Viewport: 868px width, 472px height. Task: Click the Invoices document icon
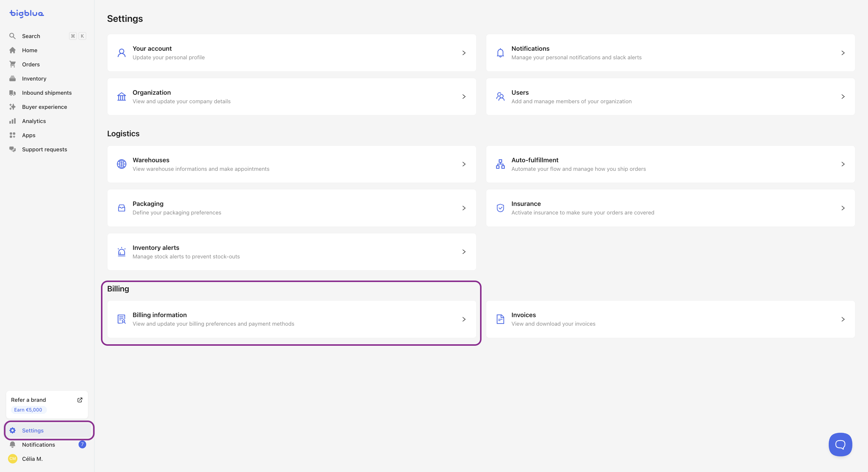(500, 319)
